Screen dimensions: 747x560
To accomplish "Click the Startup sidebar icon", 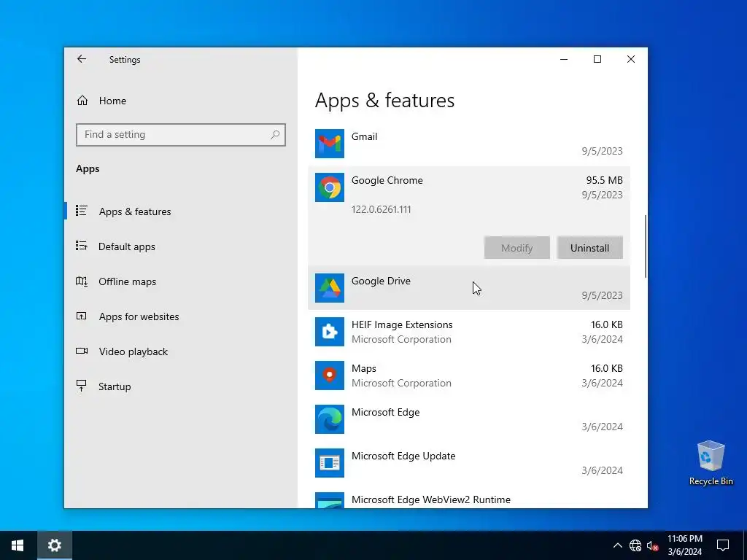I will tap(82, 386).
